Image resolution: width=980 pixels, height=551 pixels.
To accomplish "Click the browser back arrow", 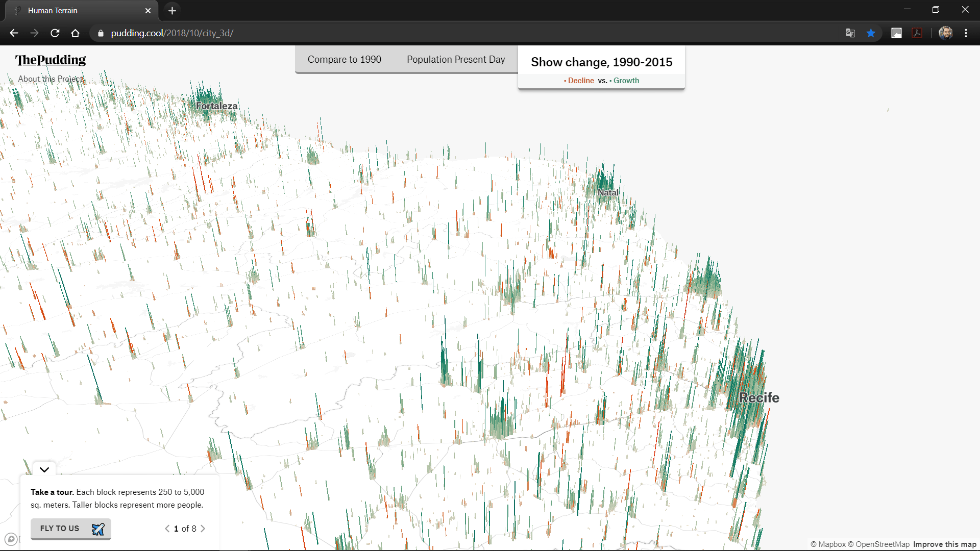I will click(14, 33).
